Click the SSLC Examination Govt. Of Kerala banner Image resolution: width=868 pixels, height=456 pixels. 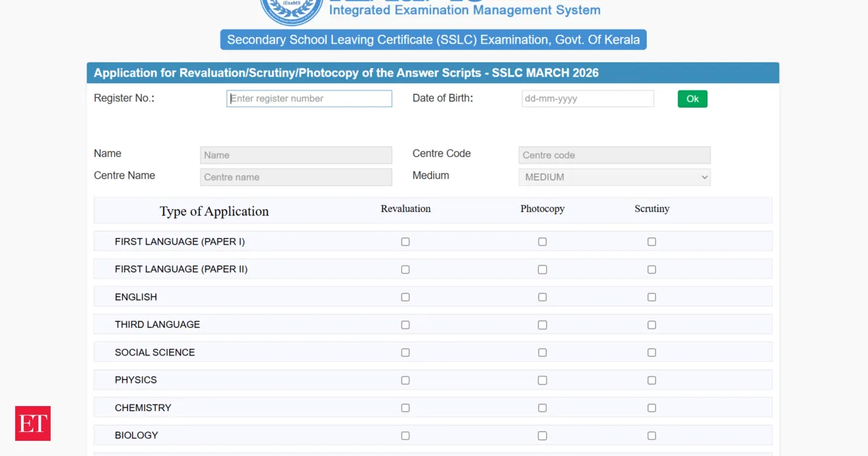[433, 40]
